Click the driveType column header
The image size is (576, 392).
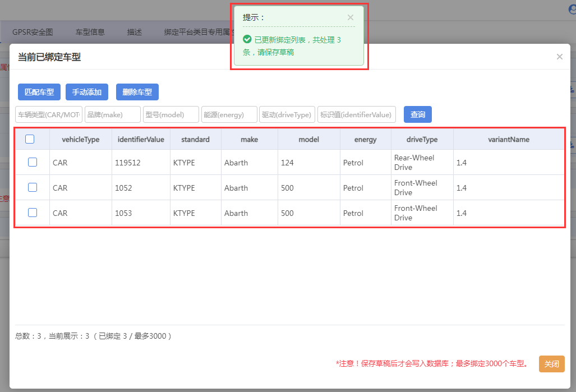[x=422, y=140]
